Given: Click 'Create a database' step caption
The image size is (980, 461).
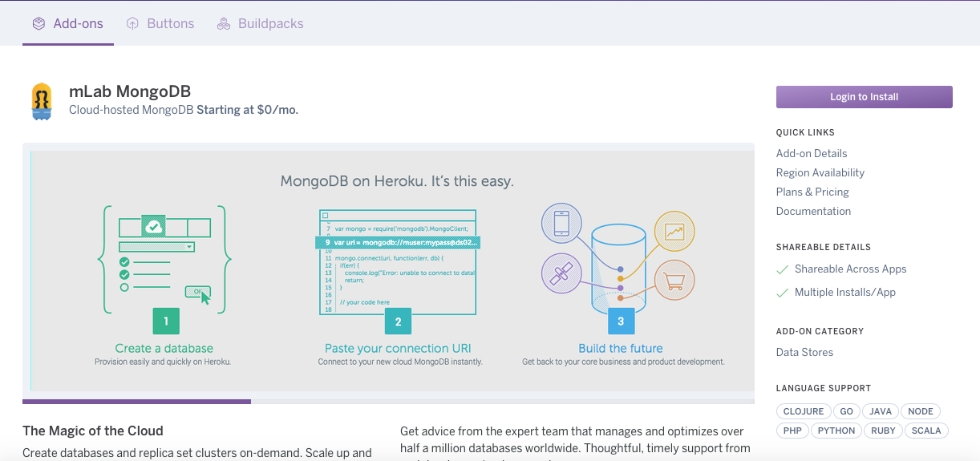Looking at the screenshot, I should click(x=164, y=348).
